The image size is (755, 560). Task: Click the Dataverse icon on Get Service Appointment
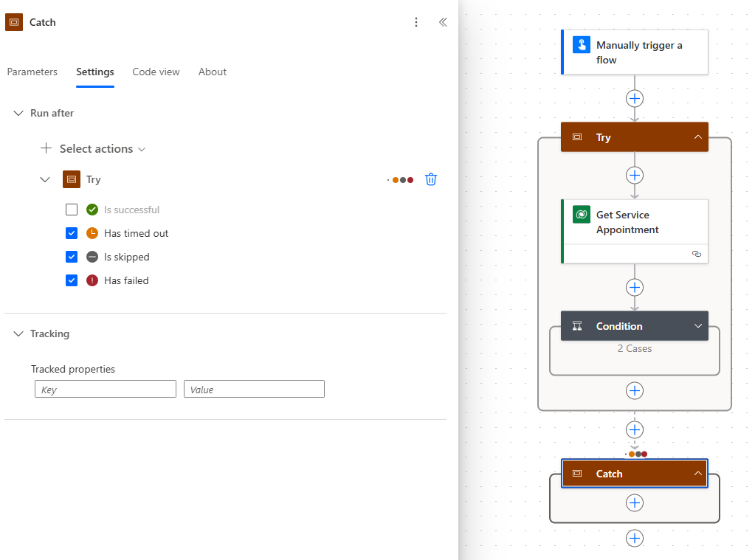582,215
